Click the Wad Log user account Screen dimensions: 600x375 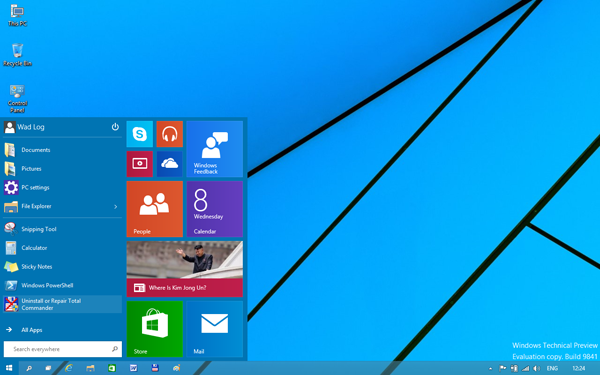point(24,127)
